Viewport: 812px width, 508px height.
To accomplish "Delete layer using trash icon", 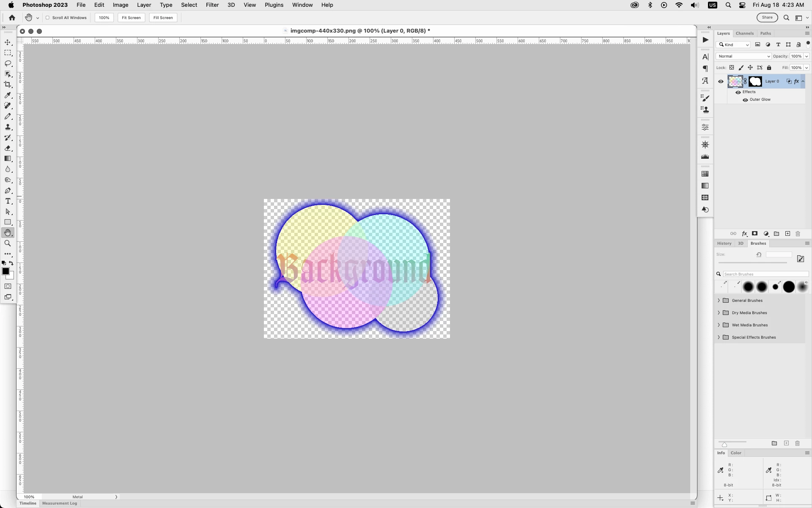I will (x=798, y=234).
